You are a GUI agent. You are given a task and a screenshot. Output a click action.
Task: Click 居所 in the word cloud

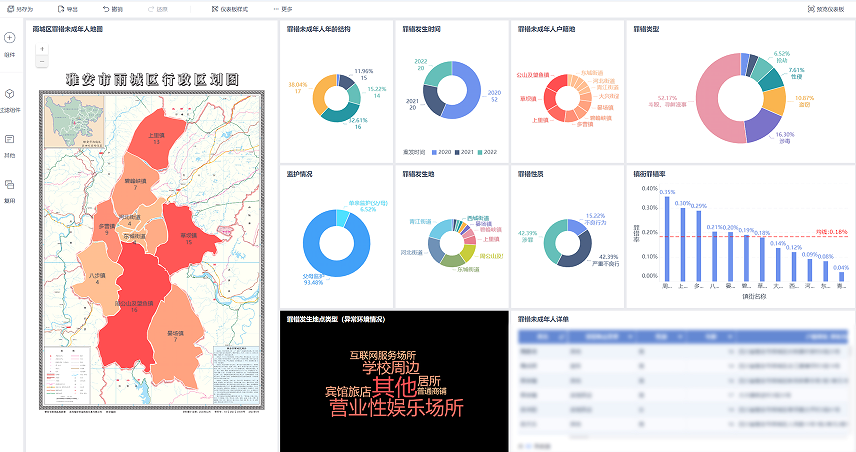point(429,381)
